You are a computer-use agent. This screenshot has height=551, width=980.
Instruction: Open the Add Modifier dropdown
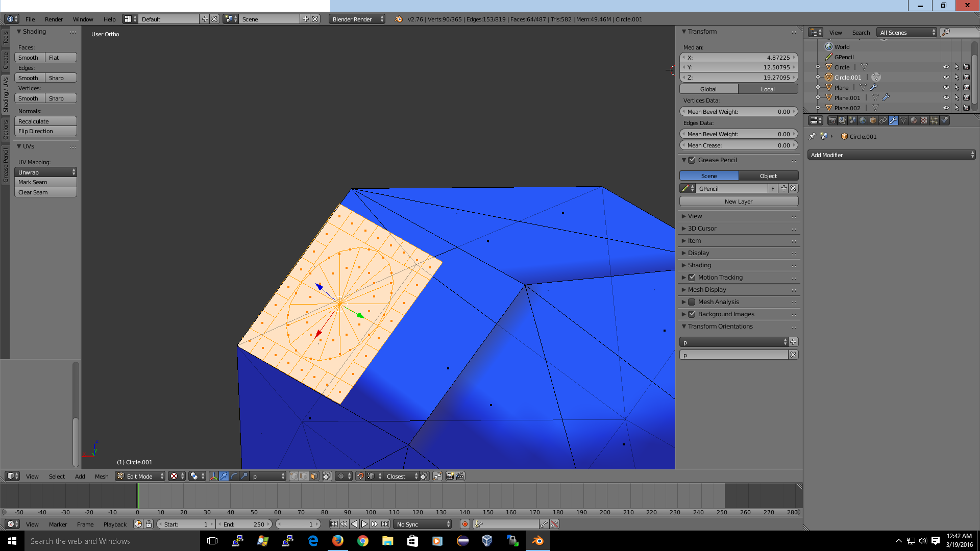pos(891,155)
